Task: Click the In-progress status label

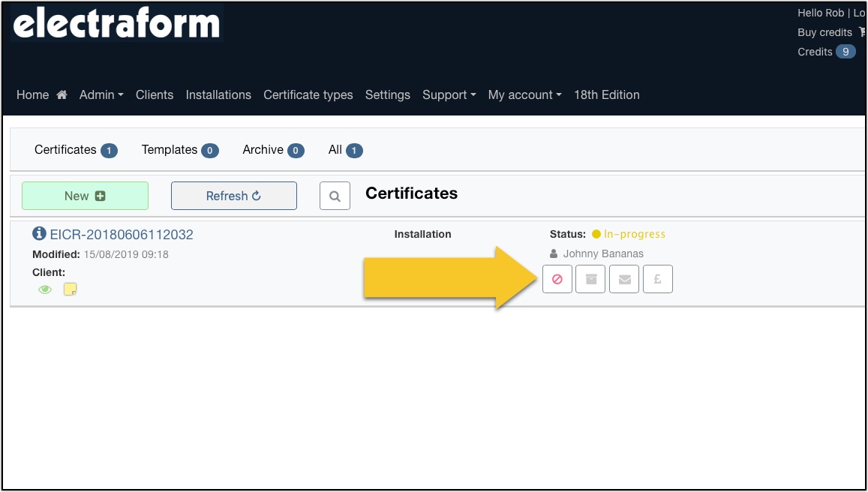Action: tap(635, 234)
